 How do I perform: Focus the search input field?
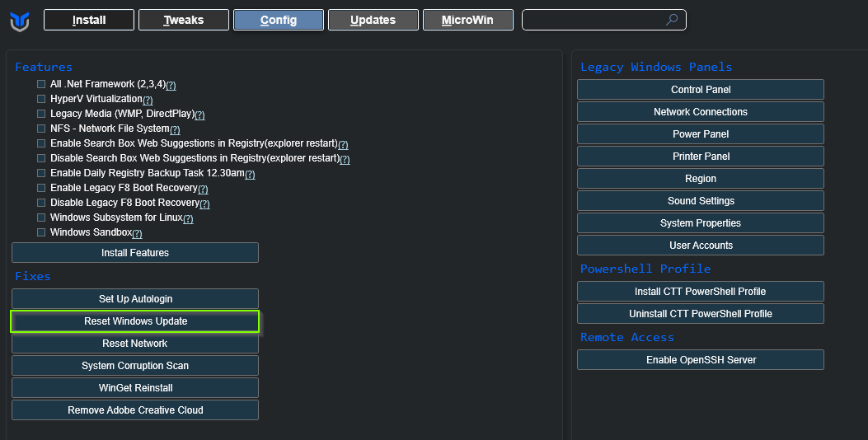[x=604, y=20]
